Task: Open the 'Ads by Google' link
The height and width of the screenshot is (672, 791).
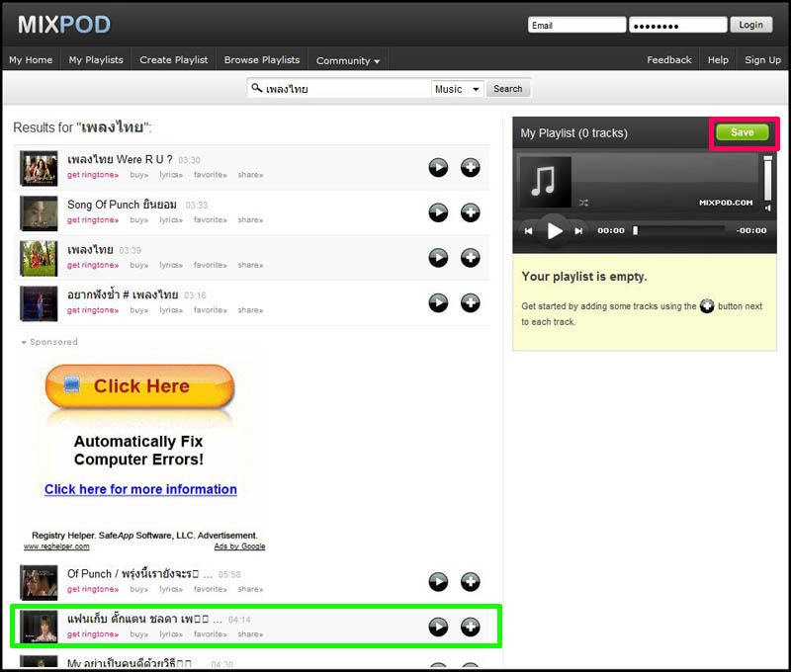Action: click(239, 546)
